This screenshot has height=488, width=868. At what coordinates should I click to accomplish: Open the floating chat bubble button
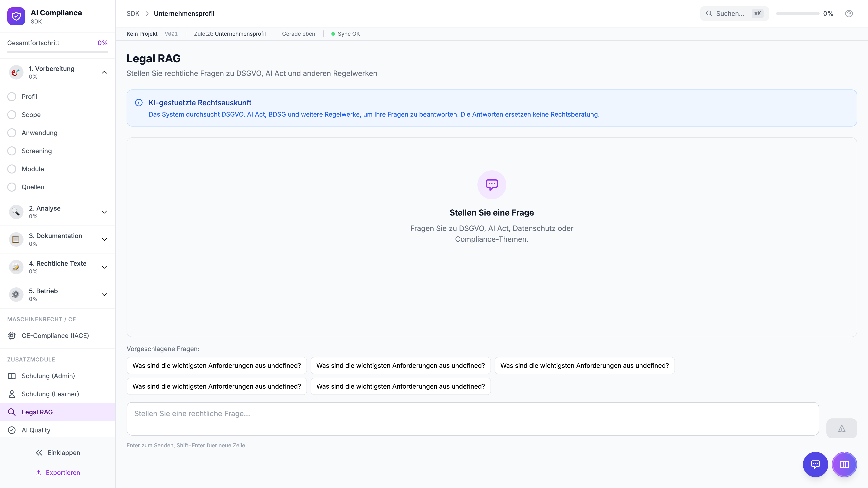click(815, 465)
